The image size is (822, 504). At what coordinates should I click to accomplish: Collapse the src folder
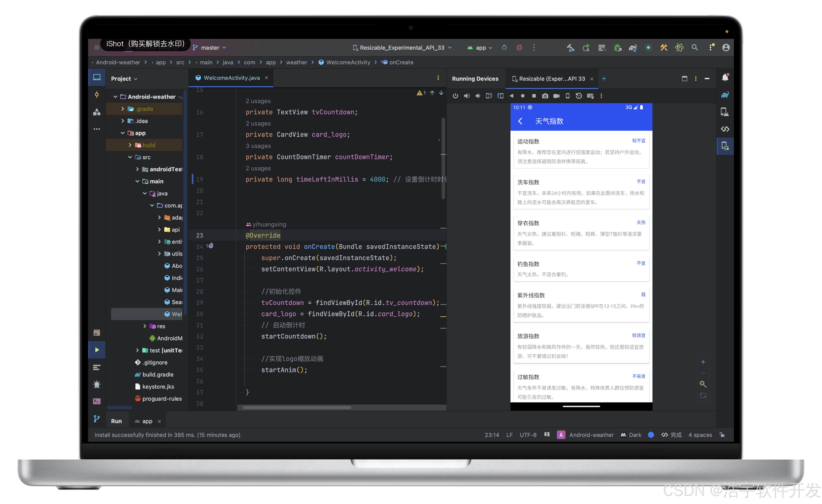[x=130, y=157]
